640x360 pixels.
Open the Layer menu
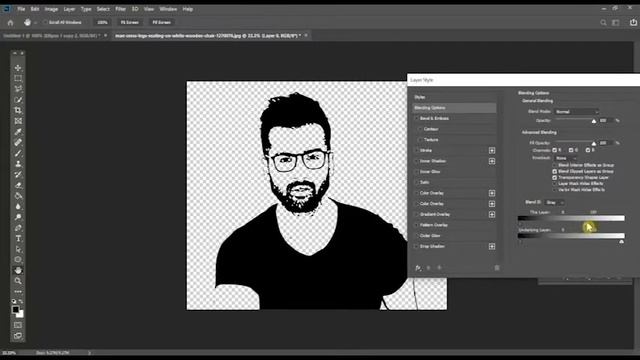pyautogui.click(x=69, y=9)
